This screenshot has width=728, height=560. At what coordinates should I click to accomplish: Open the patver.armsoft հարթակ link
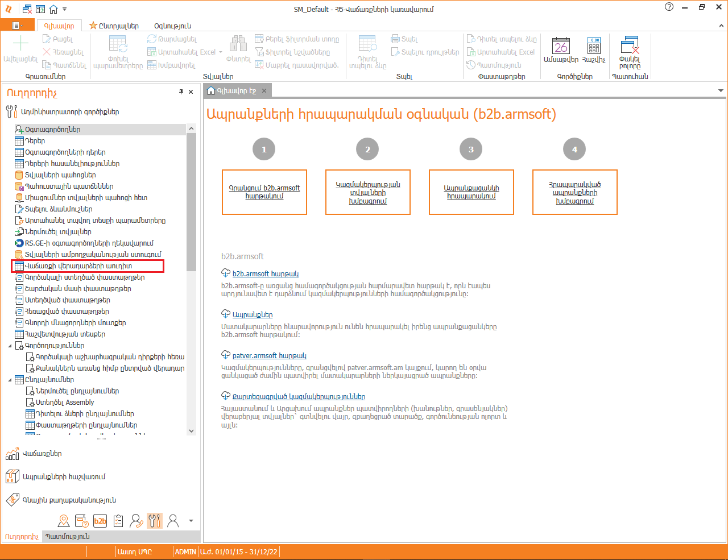tap(270, 356)
